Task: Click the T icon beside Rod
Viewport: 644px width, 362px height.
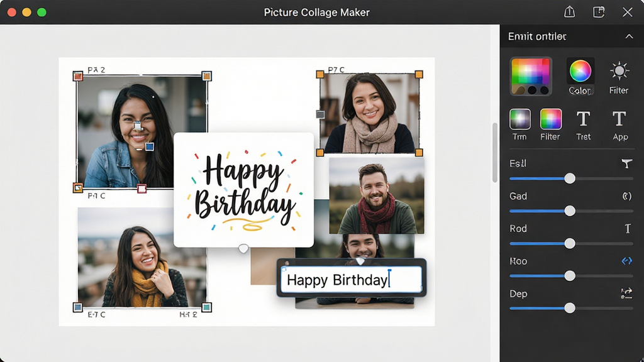Action: 628,229
